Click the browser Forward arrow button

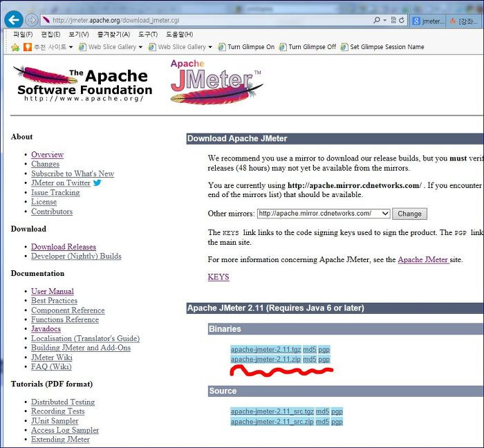[31, 20]
